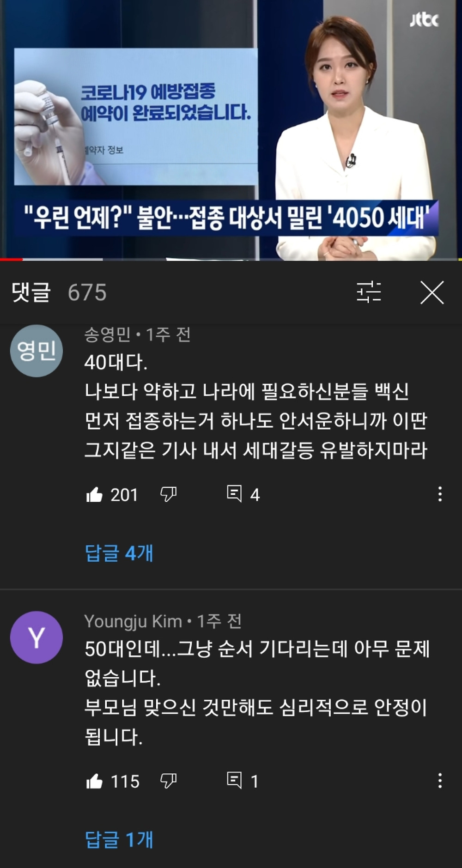This screenshot has height=868, width=462.
Task: Seek along the video progress bar
Action: click(x=231, y=260)
